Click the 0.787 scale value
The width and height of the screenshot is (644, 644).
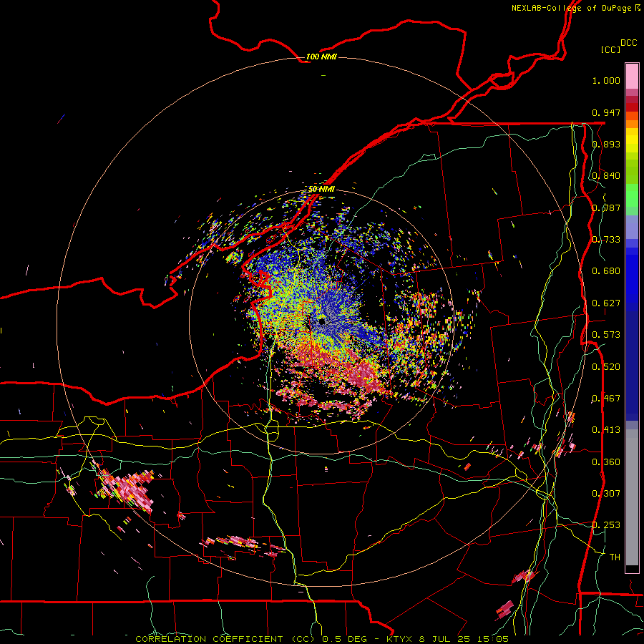(606, 208)
